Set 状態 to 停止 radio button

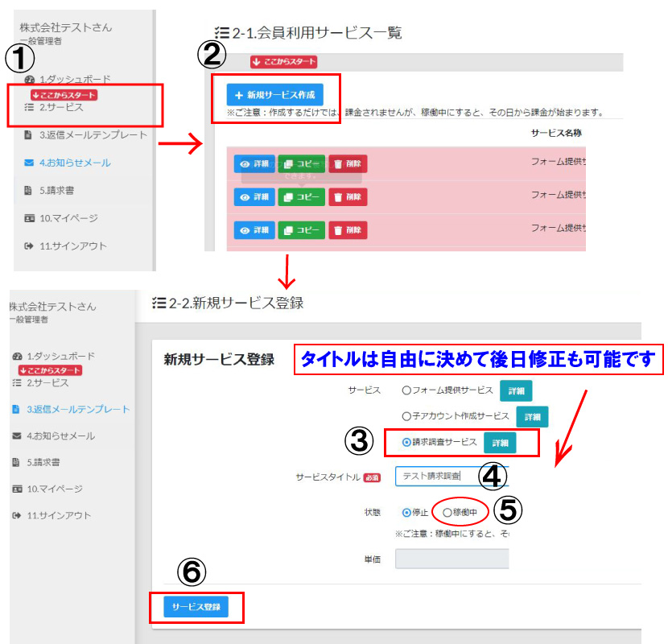(x=406, y=512)
